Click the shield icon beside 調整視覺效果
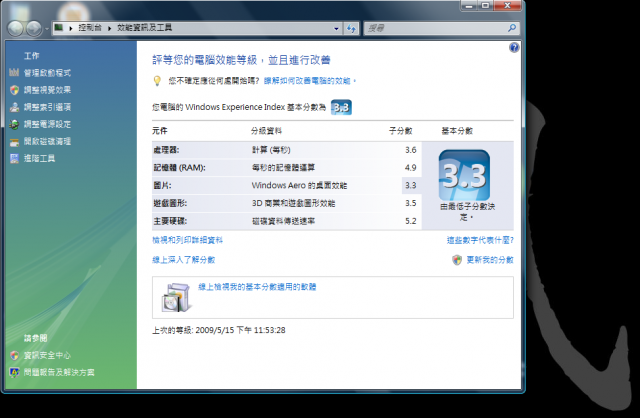 (14, 90)
